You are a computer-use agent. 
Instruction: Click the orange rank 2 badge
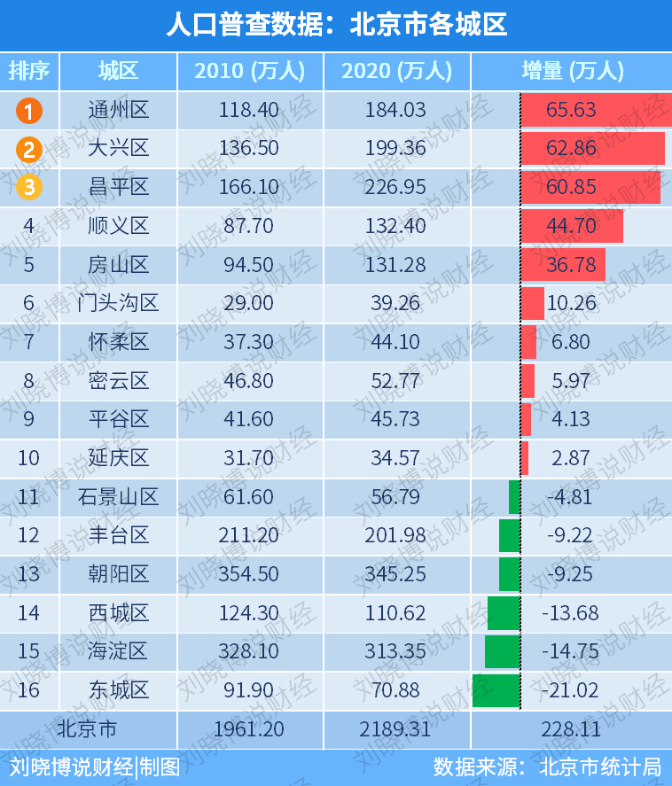pyautogui.click(x=29, y=150)
